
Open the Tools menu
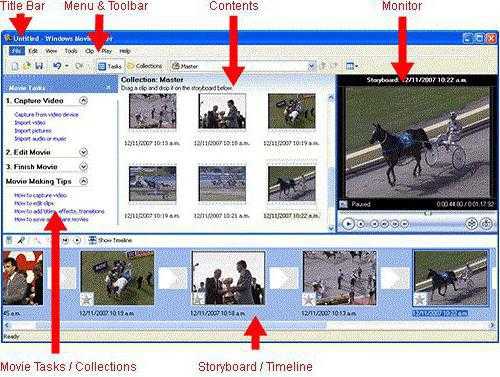[71, 51]
